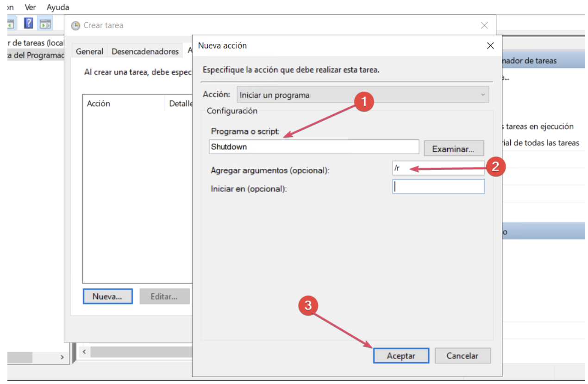Open the Ver menu

pyautogui.click(x=30, y=7)
